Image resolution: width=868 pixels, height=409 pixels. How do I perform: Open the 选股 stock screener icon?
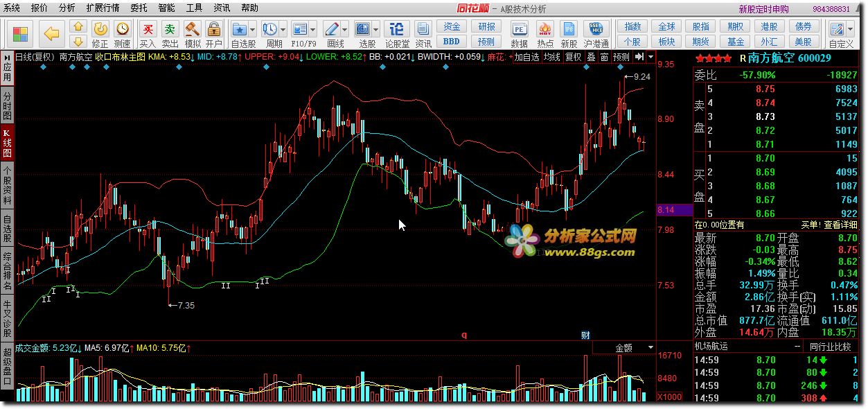[x=363, y=28]
